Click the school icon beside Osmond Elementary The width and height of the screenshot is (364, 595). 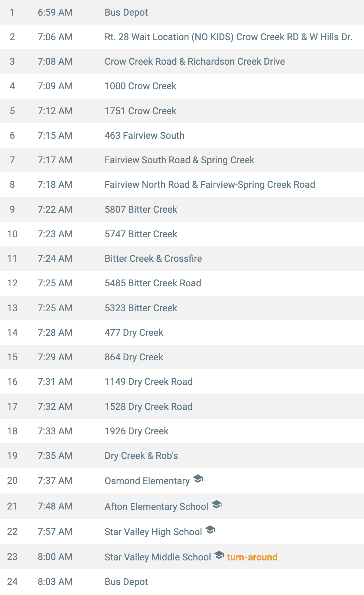[x=198, y=479]
